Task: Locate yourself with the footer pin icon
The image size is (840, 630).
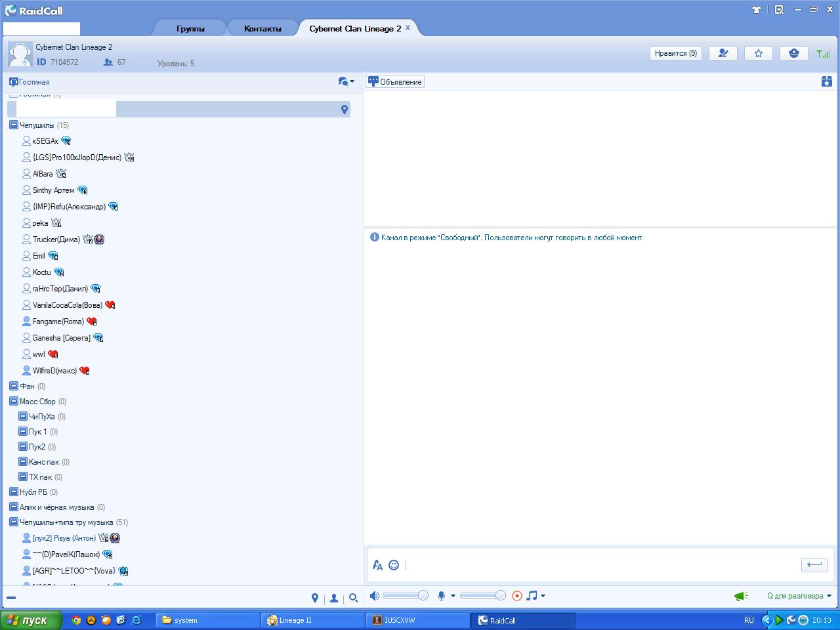Action: coord(315,598)
